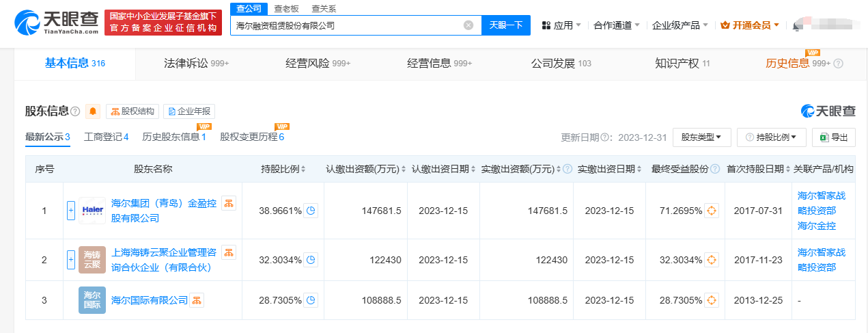The image size is (868, 333).
Task: Select the 历史股东信息 sub-tab
Action: [x=174, y=137]
